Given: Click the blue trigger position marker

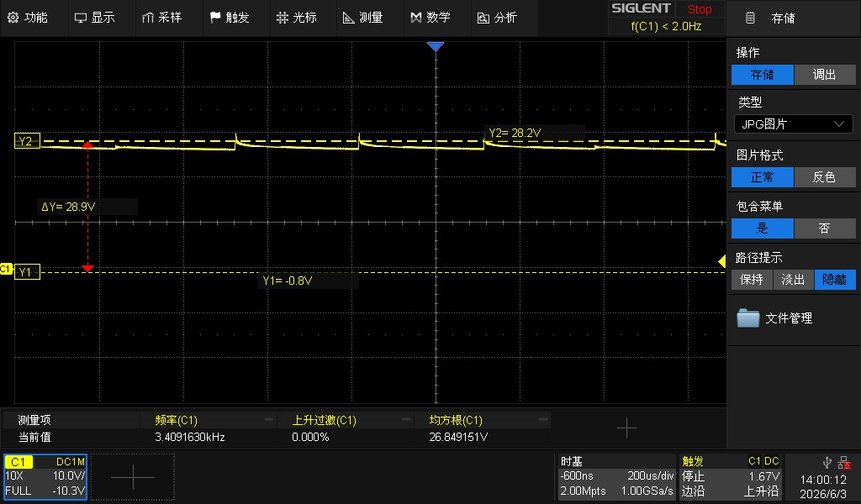Looking at the screenshot, I should (x=436, y=46).
